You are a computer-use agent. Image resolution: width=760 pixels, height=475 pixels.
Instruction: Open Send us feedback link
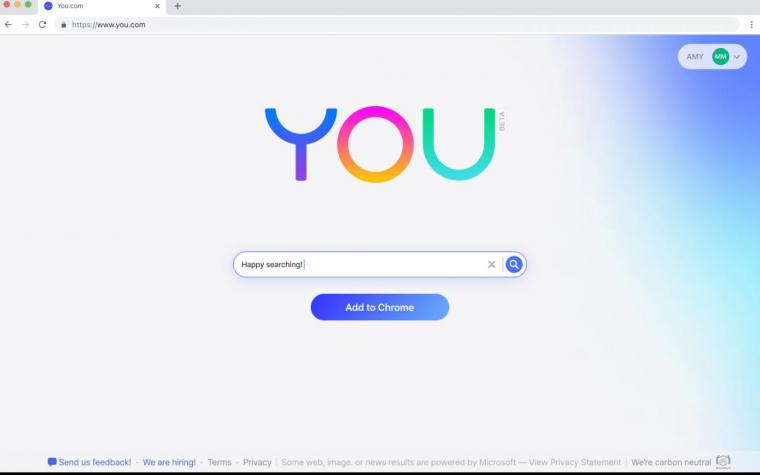[95, 462]
